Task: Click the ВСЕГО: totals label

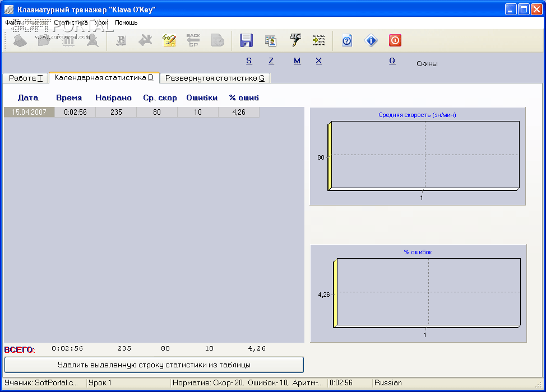Action: [20, 349]
